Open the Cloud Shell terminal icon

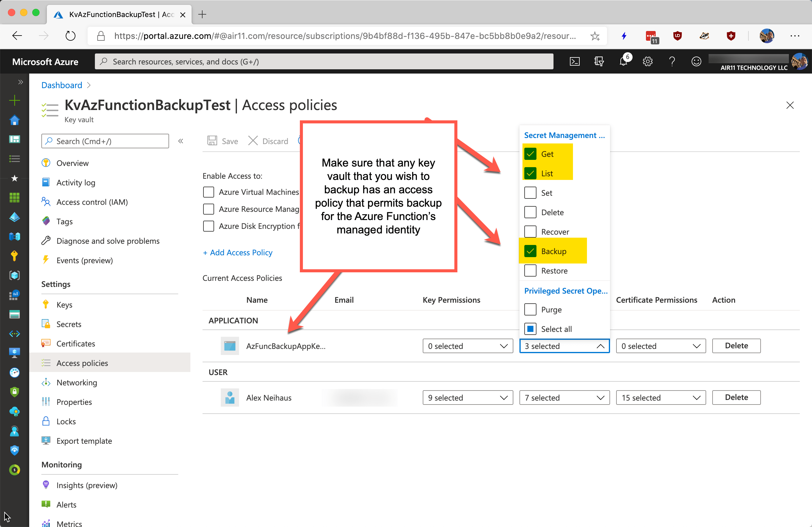(574, 61)
